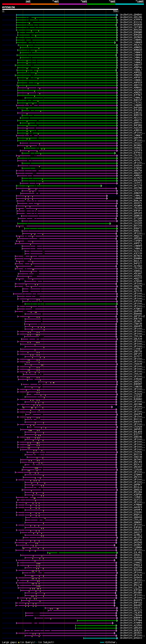This screenshot has width=146, height=644.
Task: Open hit UniRef100_A2Q3D5
Action: [x=131, y=90]
